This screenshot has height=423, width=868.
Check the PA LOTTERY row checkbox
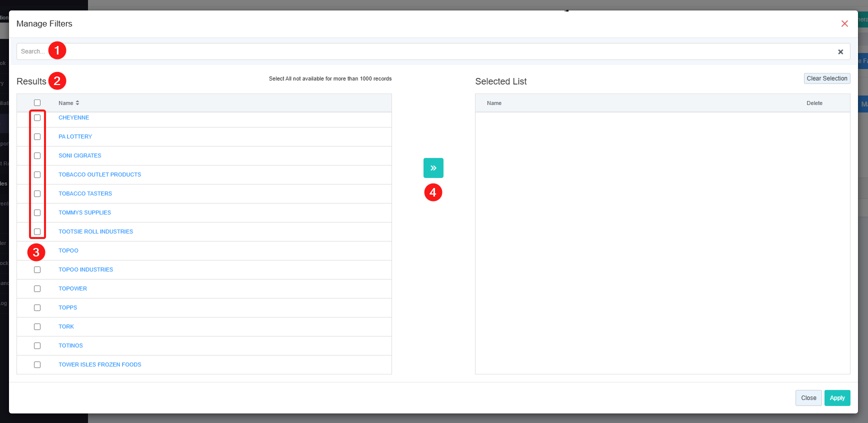click(x=37, y=137)
